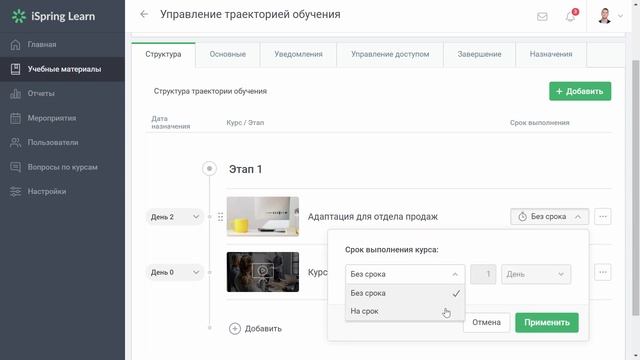Click the duration number field showing 1
The width and height of the screenshot is (640, 360).
coord(483,274)
